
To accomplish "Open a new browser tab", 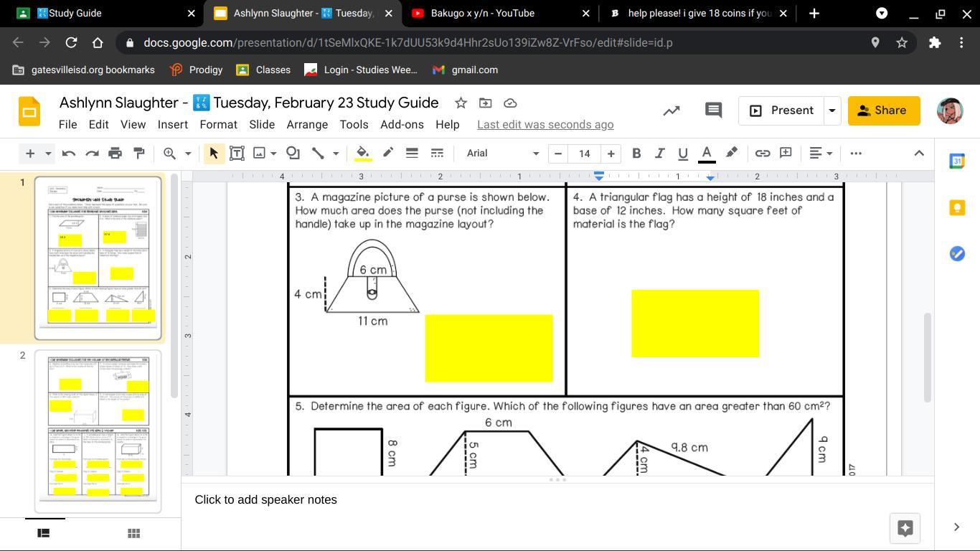I will [814, 13].
